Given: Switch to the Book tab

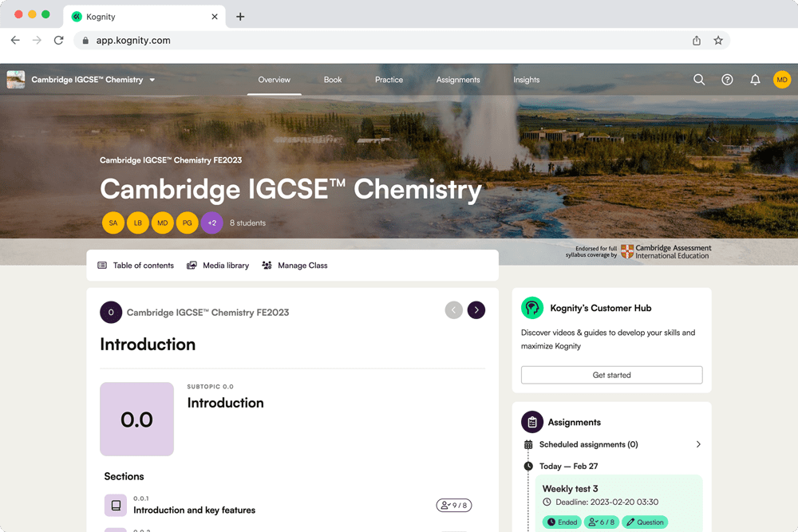Looking at the screenshot, I should (x=332, y=80).
